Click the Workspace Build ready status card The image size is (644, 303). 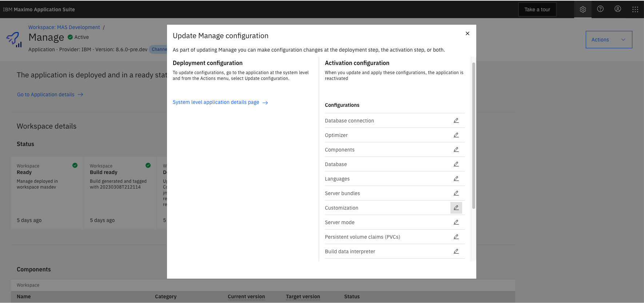point(120,193)
